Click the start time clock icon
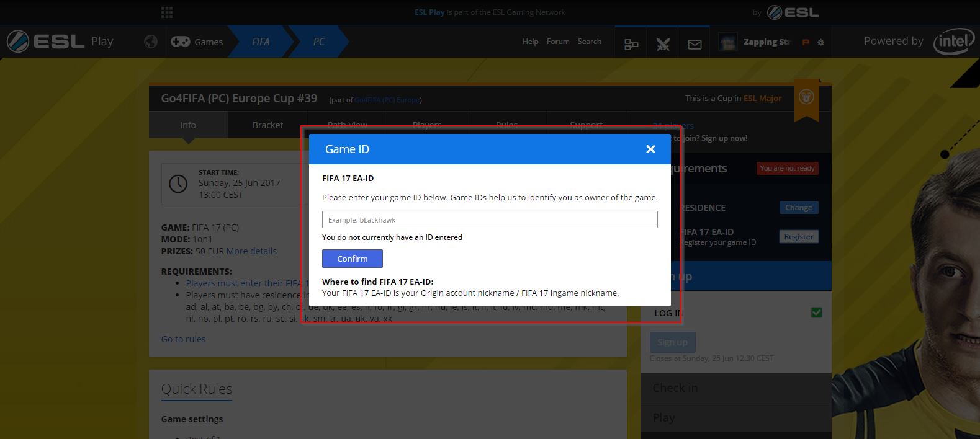This screenshot has height=439, width=980. pos(178,184)
